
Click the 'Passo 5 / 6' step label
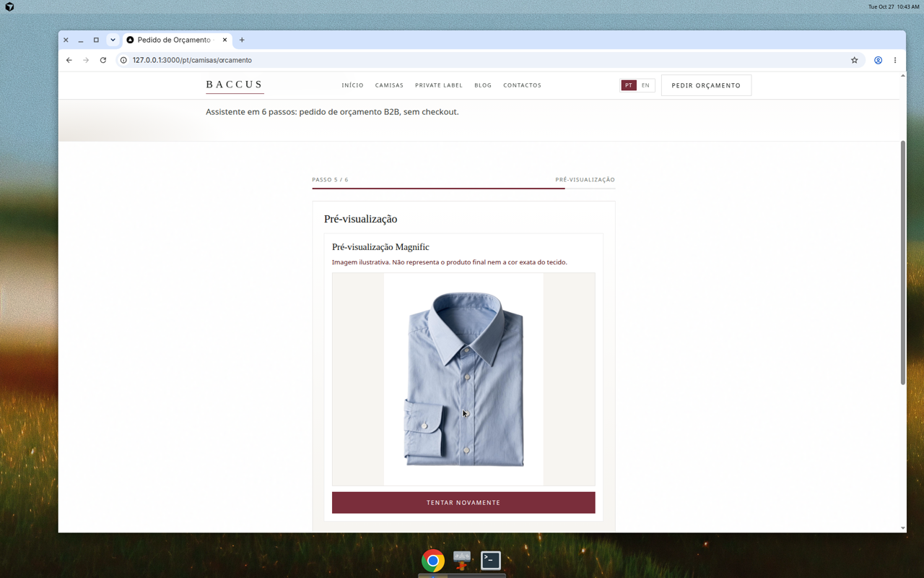[x=330, y=180]
